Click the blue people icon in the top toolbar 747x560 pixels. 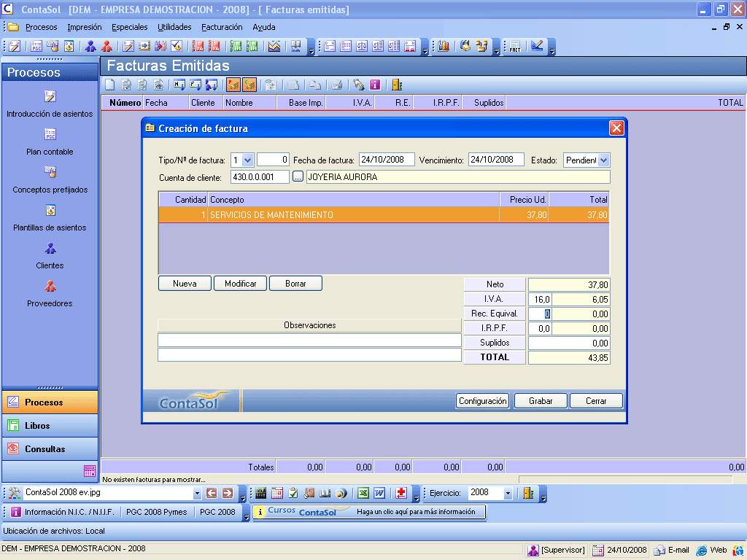[x=90, y=46]
